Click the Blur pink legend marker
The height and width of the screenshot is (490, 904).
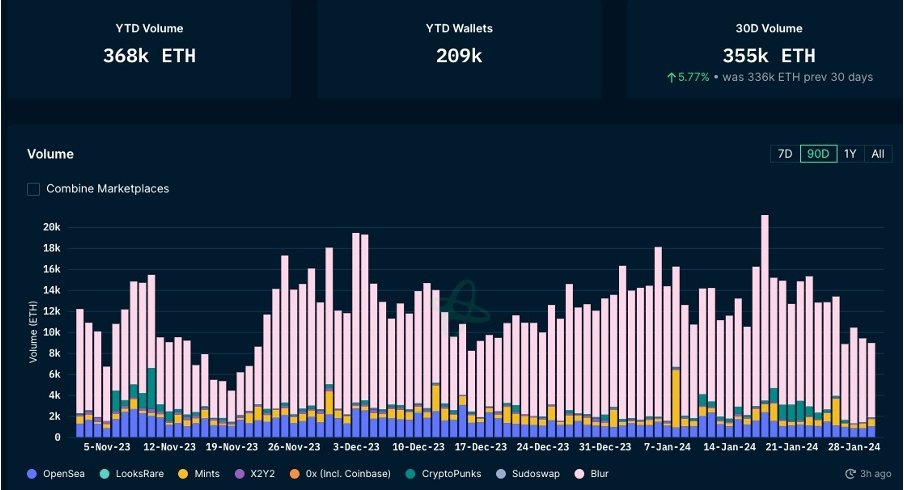pyautogui.click(x=579, y=474)
